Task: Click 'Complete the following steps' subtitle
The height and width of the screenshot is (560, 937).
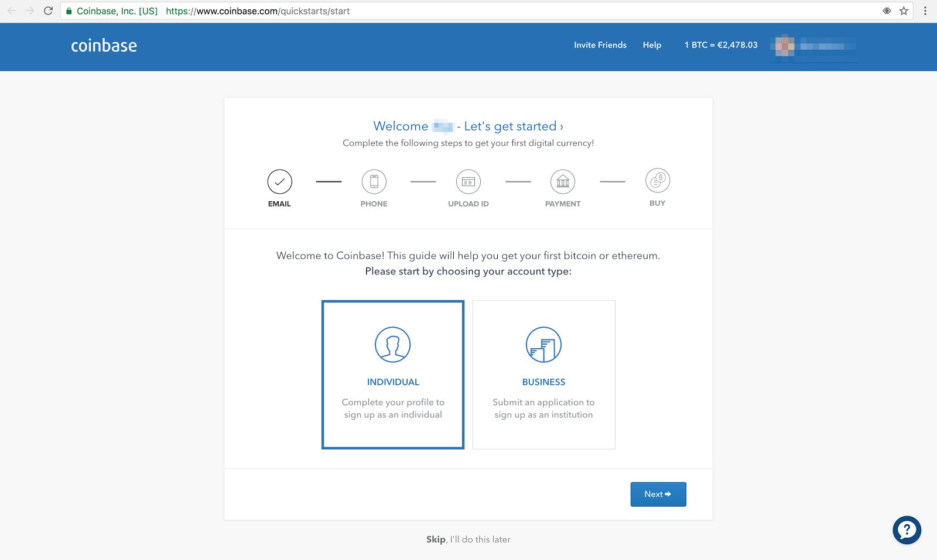Action: click(x=468, y=143)
